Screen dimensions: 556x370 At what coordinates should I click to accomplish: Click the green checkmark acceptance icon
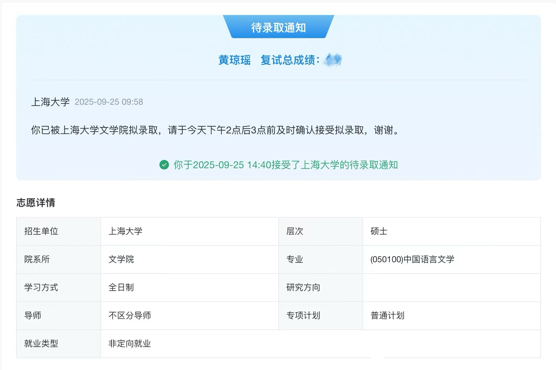(x=164, y=165)
